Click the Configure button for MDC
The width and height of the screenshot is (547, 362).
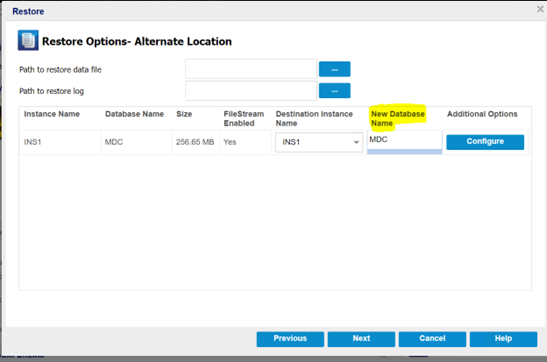tap(485, 142)
